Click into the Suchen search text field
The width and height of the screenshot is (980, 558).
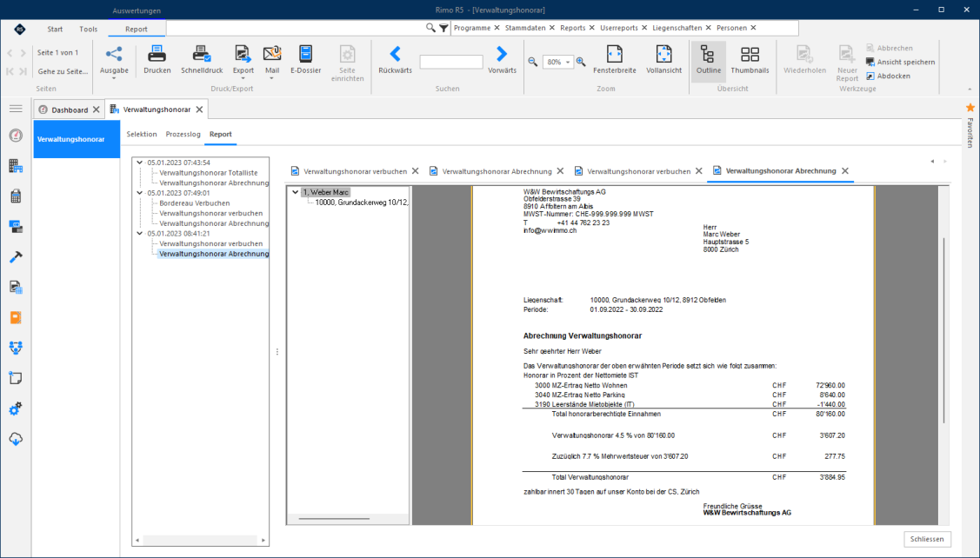(451, 62)
